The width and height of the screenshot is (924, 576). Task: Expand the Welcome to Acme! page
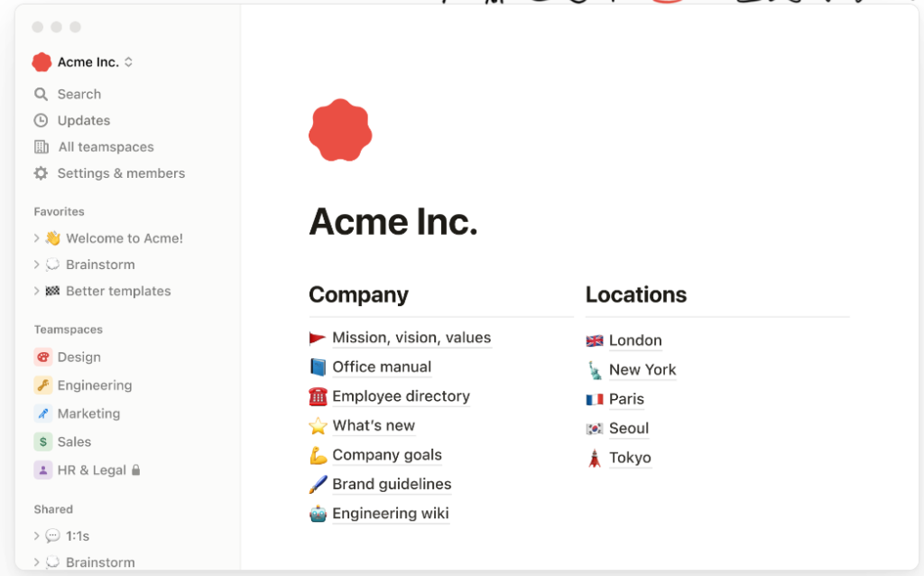[x=37, y=238]
